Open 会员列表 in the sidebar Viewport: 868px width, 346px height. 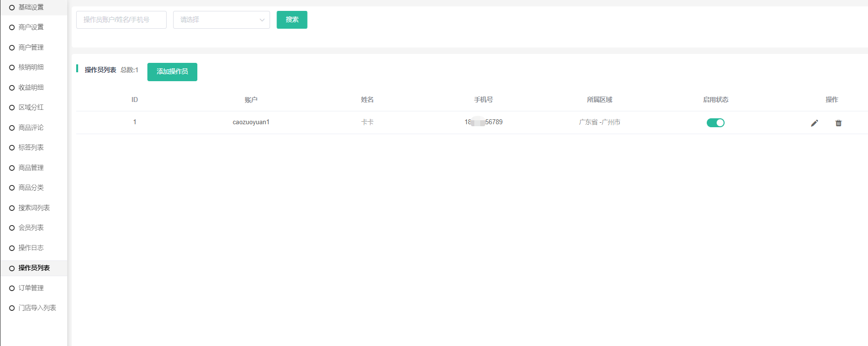[31, 228]
